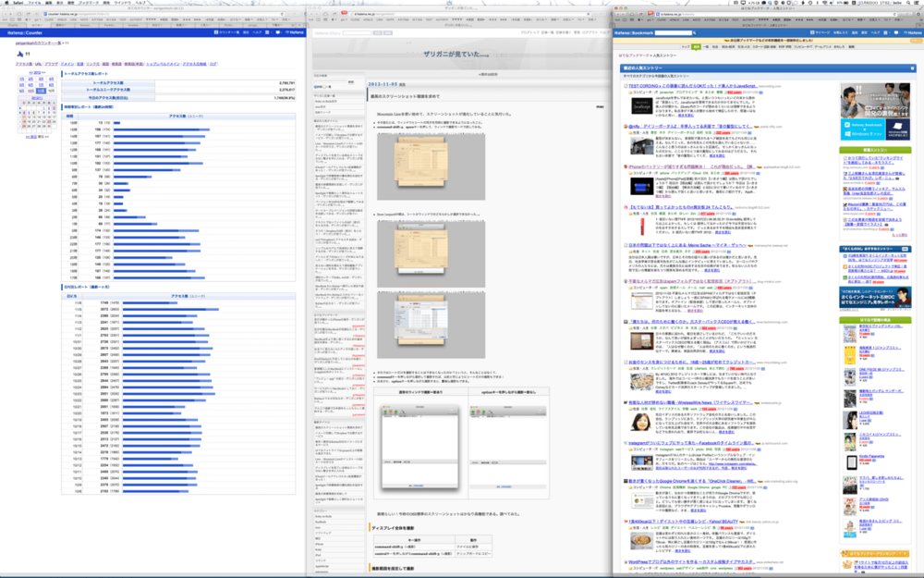Click the Hatena Bookmark search input field
The width and height of the screenshot is (924, 578).
pos(673,32)
